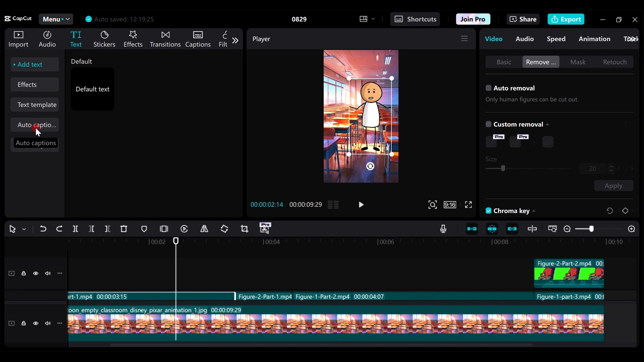Click the Share button
Viewport: 644px width, 362px height.
[523, 19]
